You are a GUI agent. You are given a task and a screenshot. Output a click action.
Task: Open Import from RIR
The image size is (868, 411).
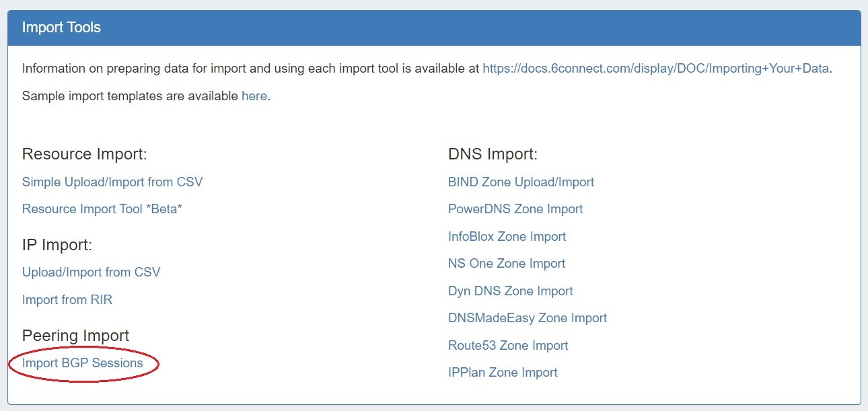[x=67, y=299]
